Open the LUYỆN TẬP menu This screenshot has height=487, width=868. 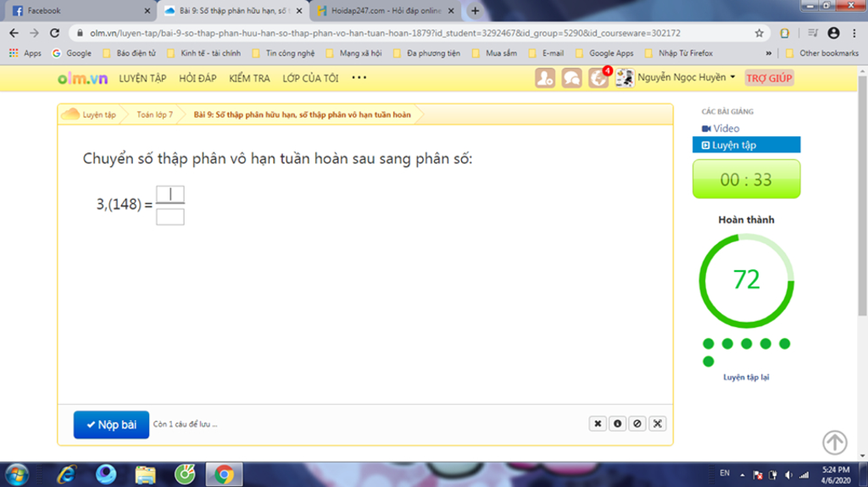coord(142,79)
